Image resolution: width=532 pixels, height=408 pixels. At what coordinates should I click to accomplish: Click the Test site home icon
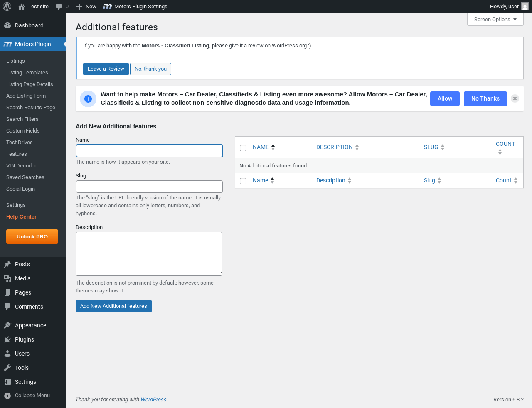point(22,7)
